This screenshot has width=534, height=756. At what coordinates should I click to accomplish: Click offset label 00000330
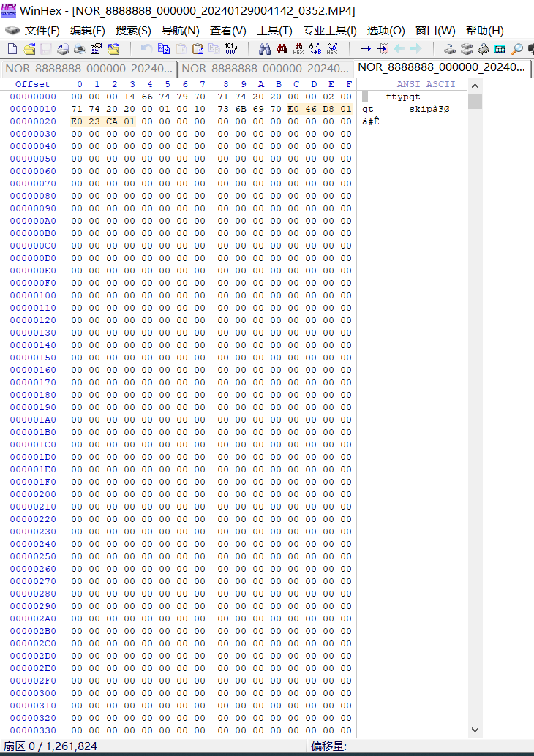pos(33,731)
